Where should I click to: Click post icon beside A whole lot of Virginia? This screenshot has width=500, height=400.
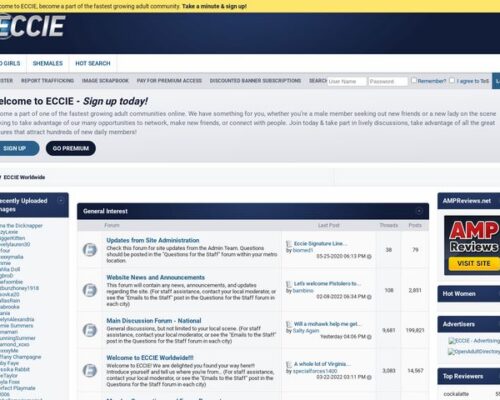pyautogui.click(x=289, y=364)
